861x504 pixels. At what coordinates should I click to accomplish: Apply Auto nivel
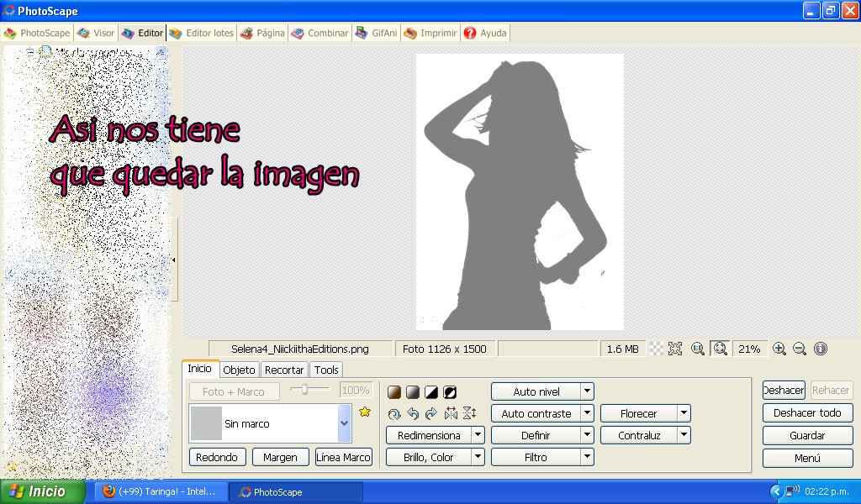tap(536, 391)
